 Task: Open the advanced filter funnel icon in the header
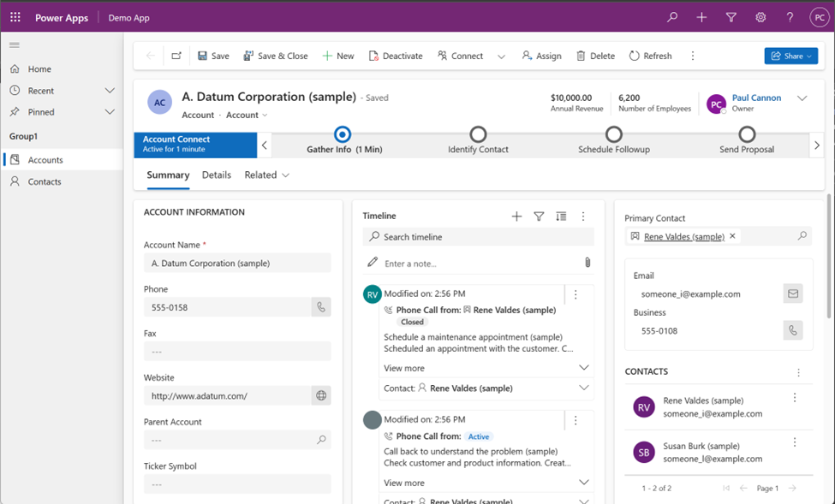click(x=731, y=18)
